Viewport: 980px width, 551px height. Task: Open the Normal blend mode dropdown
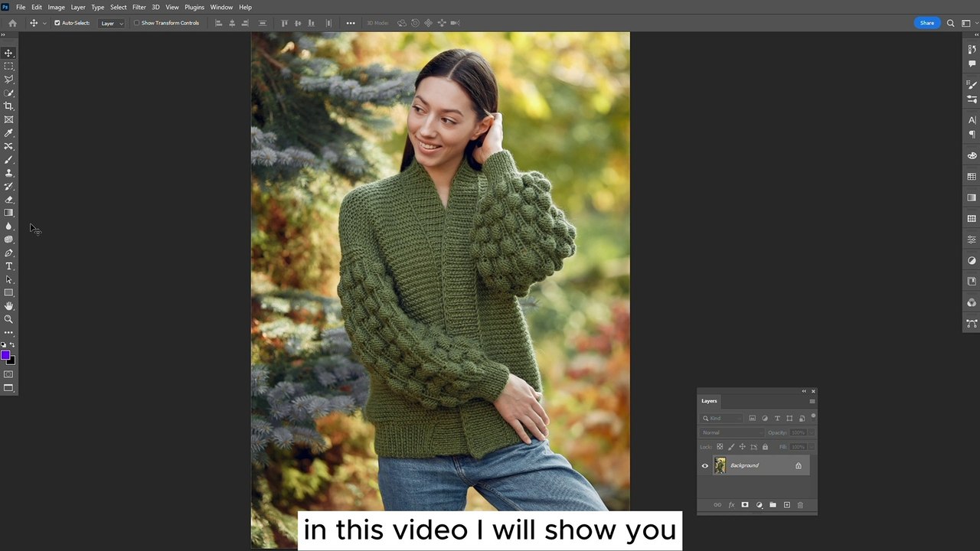coord(732,432)
